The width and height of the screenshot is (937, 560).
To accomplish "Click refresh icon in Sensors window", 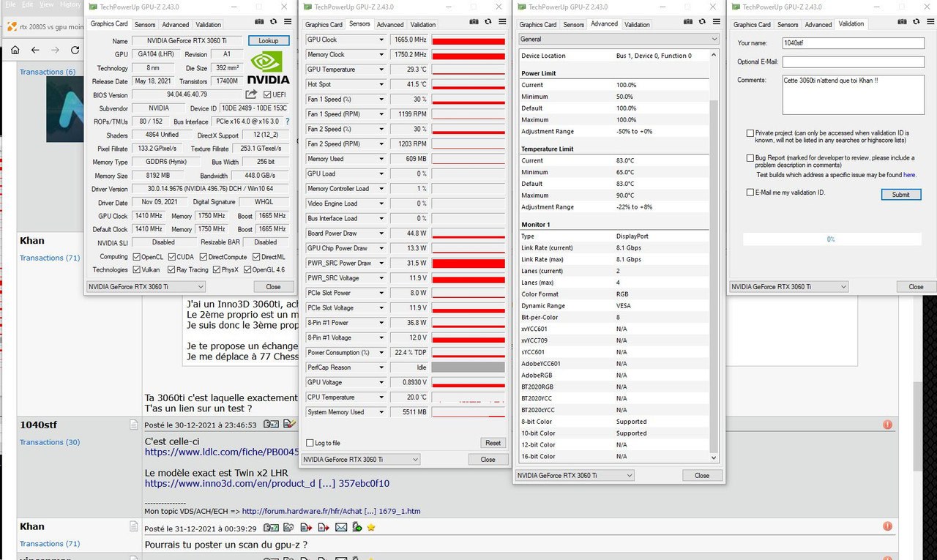I will pos(488,23).
